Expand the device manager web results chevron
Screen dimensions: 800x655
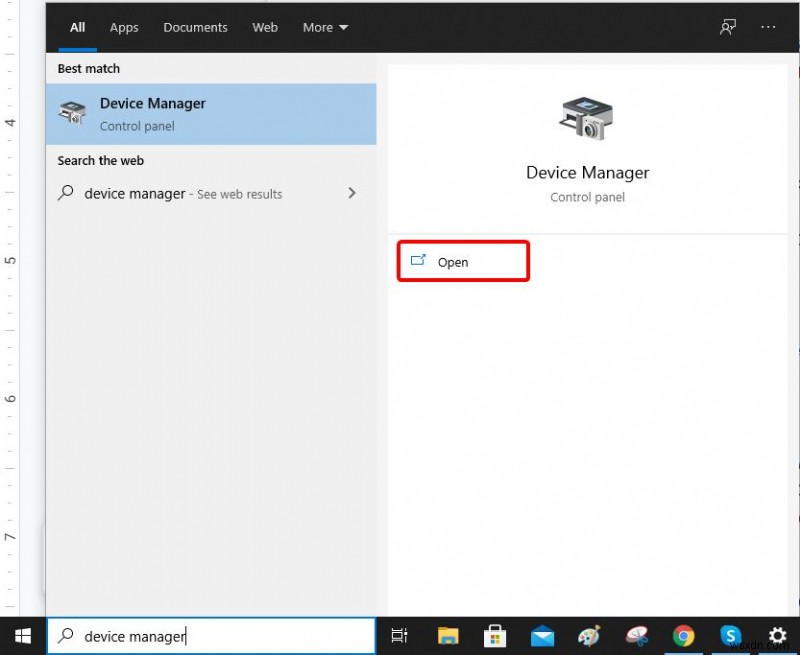[352, 193]
